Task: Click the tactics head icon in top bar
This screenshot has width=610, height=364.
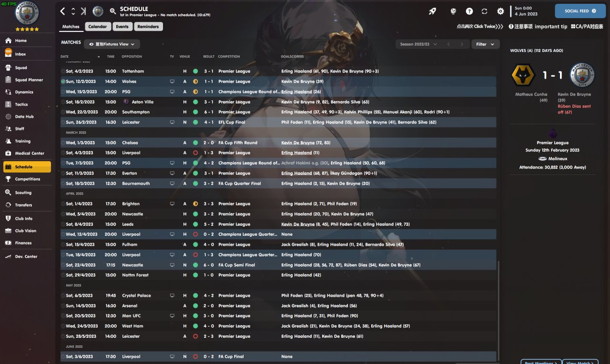Action: [x=453, y=11]
